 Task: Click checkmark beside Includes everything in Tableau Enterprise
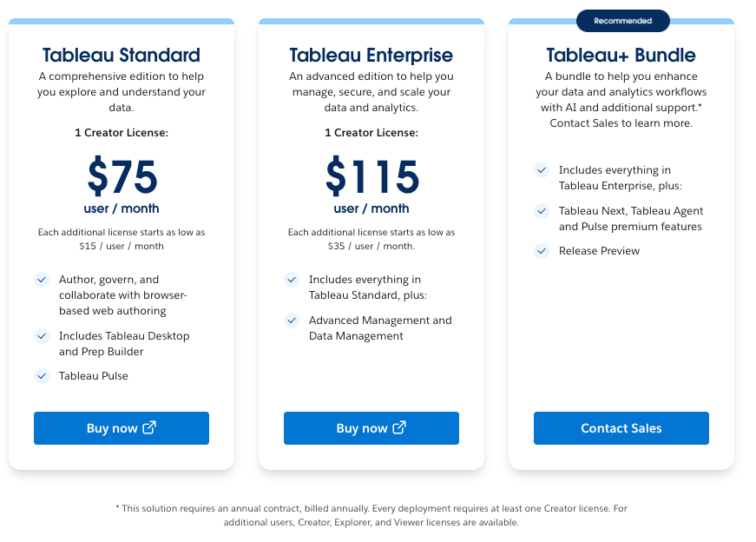point(542,170)
